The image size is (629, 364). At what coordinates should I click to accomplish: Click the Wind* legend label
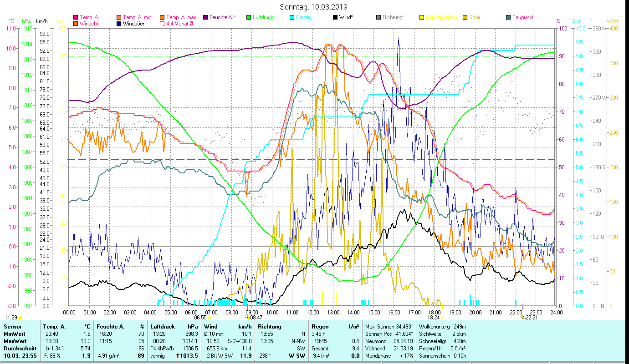click(x=346, y=17)
